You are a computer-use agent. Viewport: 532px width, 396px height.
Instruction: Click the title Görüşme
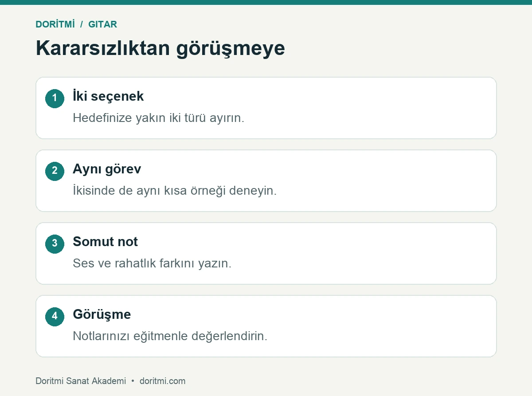click(102, 314)
